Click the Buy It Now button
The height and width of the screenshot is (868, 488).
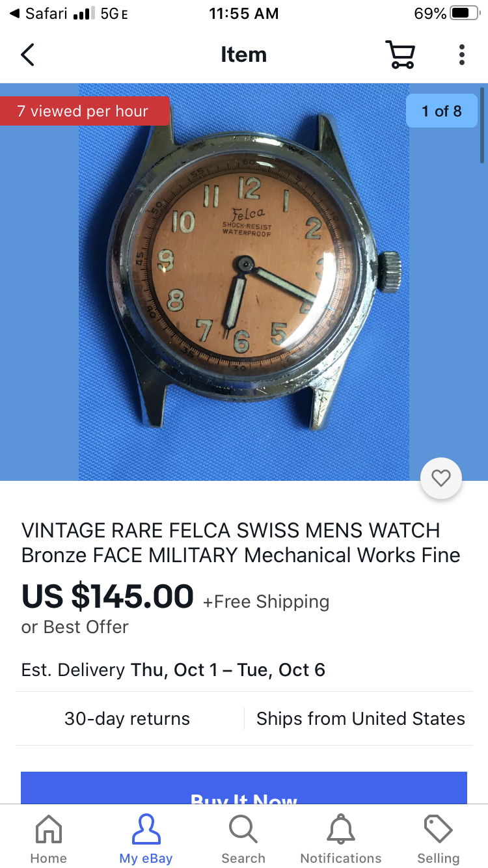click(x=244, y=787)
